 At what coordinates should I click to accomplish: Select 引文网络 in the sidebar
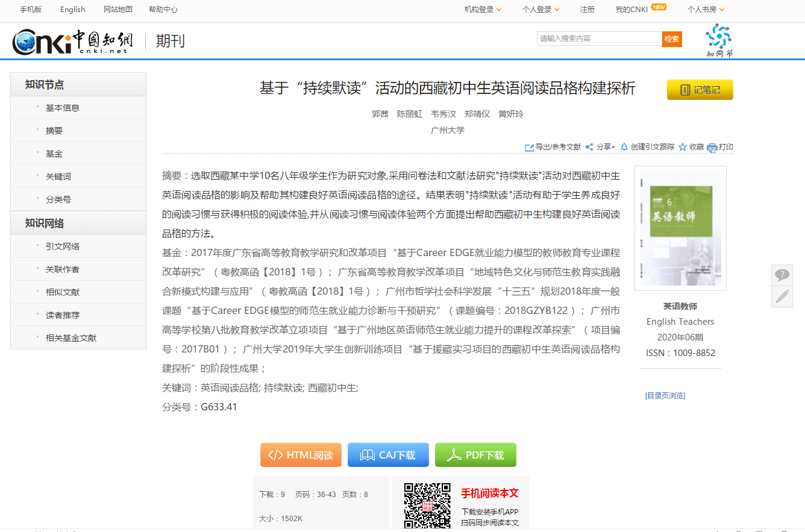(63, 246)
